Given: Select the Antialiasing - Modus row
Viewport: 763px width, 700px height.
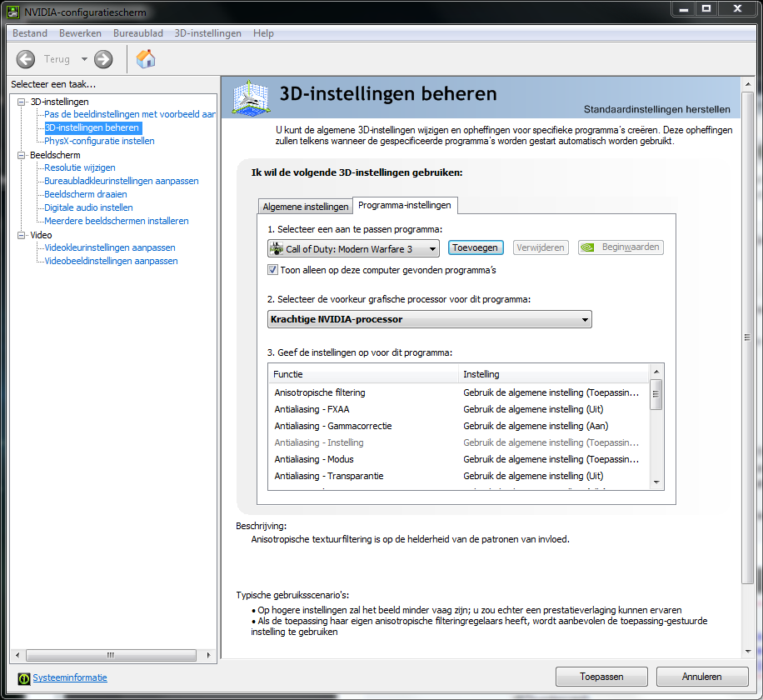Looking at the screenshot, I should [458, 459].
